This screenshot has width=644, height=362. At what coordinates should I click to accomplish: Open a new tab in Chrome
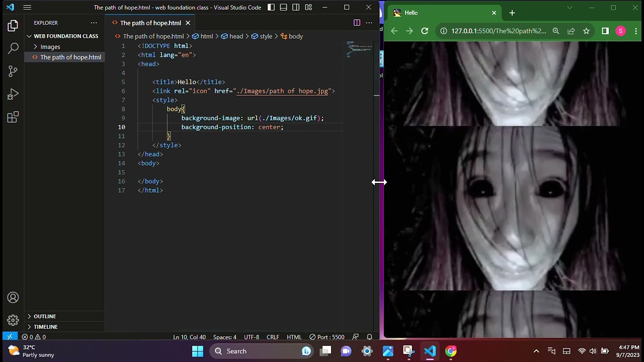(x=512, y=13)
